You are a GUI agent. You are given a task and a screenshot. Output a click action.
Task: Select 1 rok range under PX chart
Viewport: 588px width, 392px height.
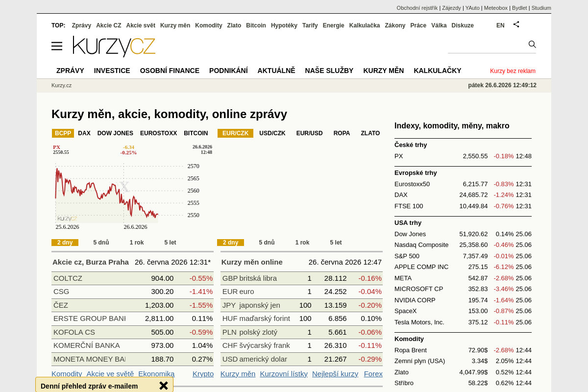tap(137, 243)
